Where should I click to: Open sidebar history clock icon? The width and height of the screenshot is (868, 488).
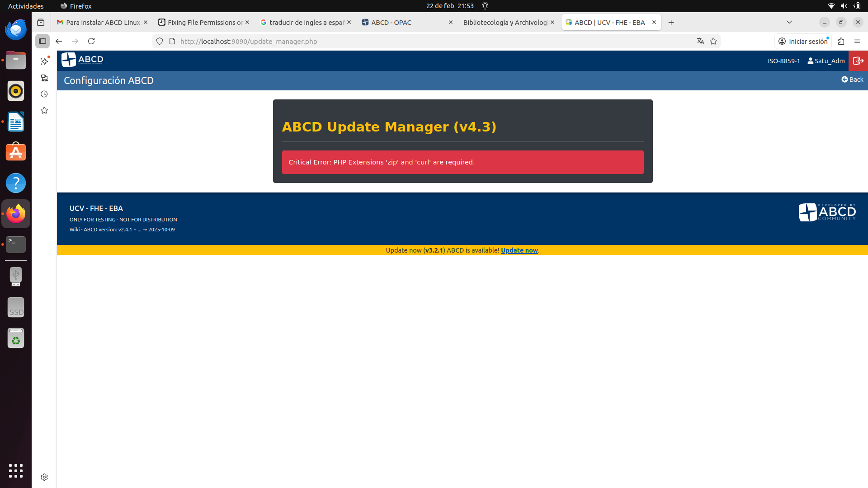tap(44, 94)
